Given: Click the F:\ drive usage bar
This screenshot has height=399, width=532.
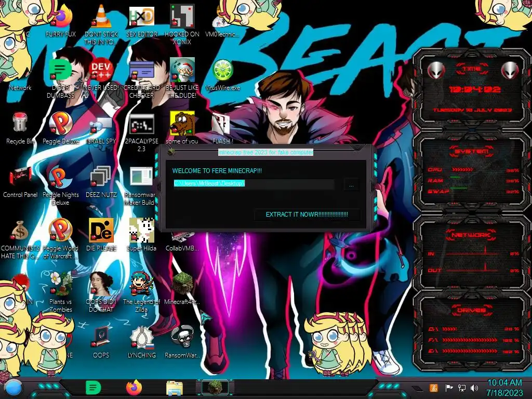Looking at the screenshot, I should (x=470, y=340).
